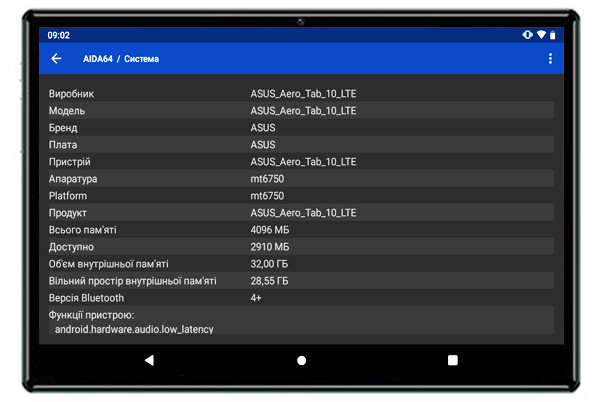
Task: Tap the Пристрій value ASUS_Aero_Tab_10_LTE
Action: 303,162
